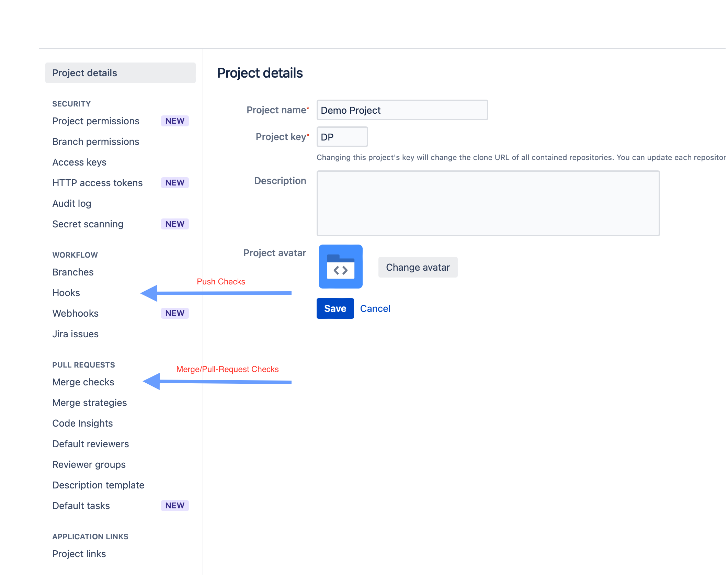View the Audit log
This screenshot has height=575, width=728.
pos(72,203)
